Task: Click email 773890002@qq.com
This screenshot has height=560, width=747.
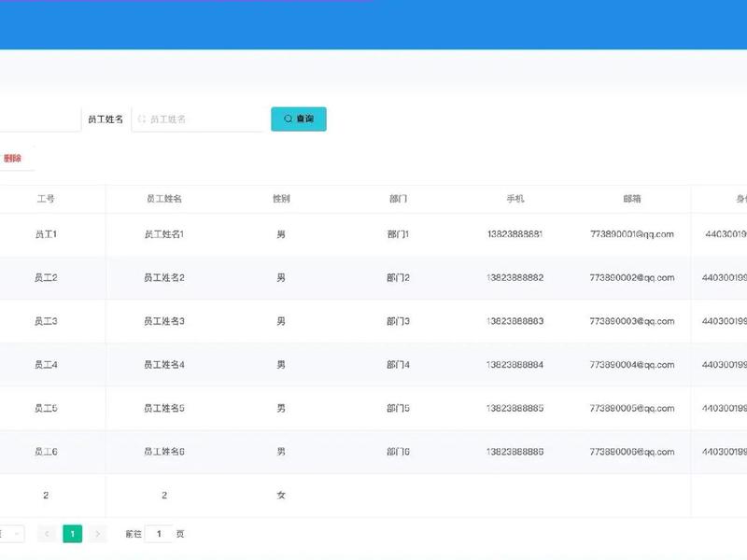Action: pyautogui.click(x=632, y=277)
